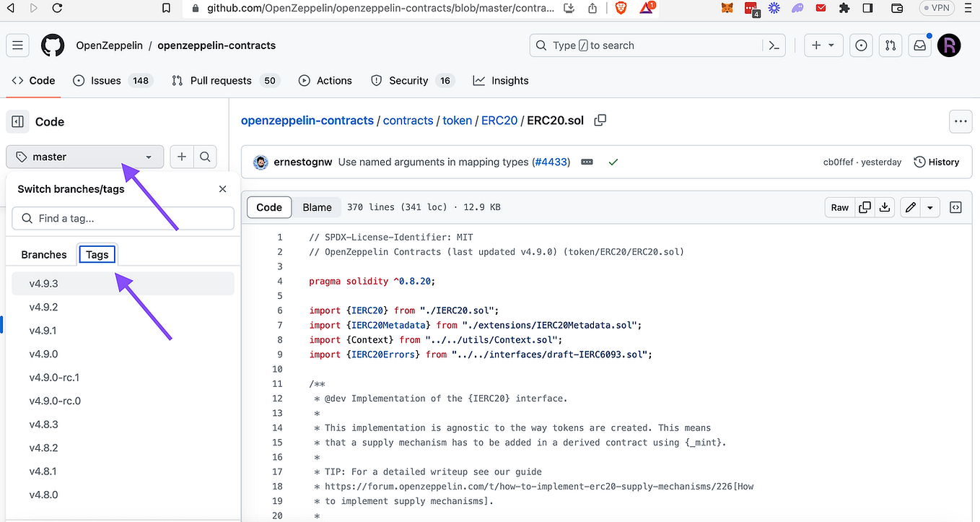Open the master branch dropdown
980x522 pixels.
(84, 157)
